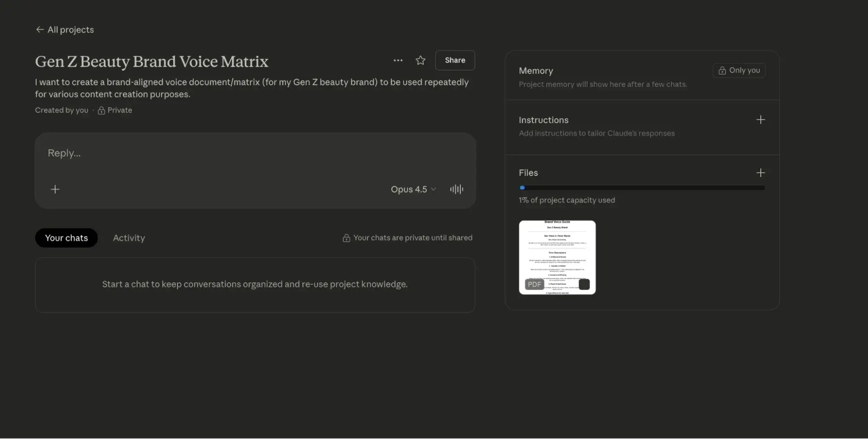868x439 pixels.
Task: Click the project description text
Action: pyautogui.click(x=252, y=88)
